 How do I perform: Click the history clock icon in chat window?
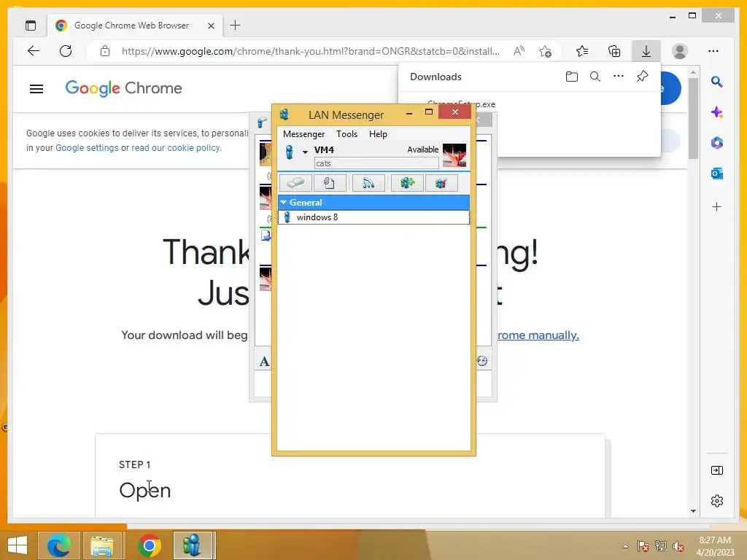pos(481,361)
